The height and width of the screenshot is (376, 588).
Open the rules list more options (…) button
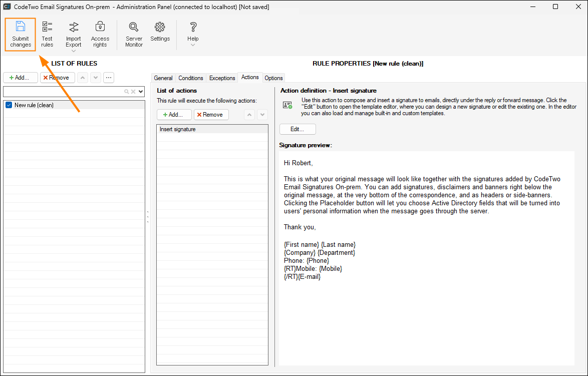click(x=109, y=78)
